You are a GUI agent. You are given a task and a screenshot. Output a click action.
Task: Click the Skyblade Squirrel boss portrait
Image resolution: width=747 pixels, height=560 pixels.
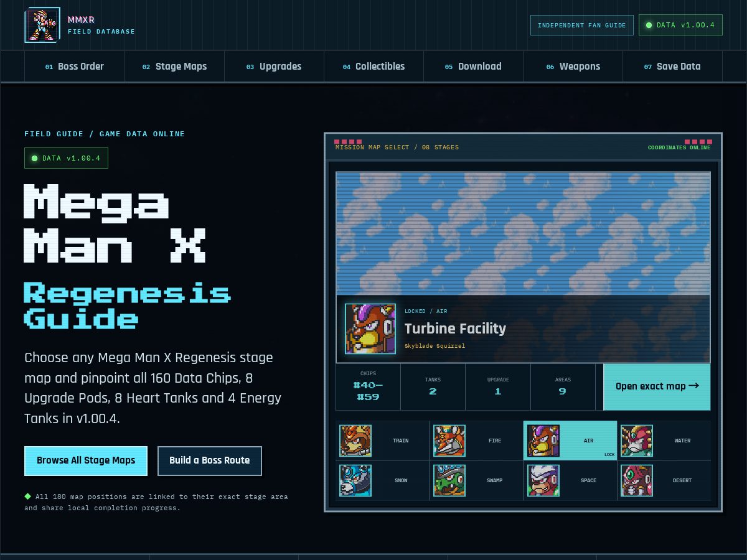click(370, 329)
